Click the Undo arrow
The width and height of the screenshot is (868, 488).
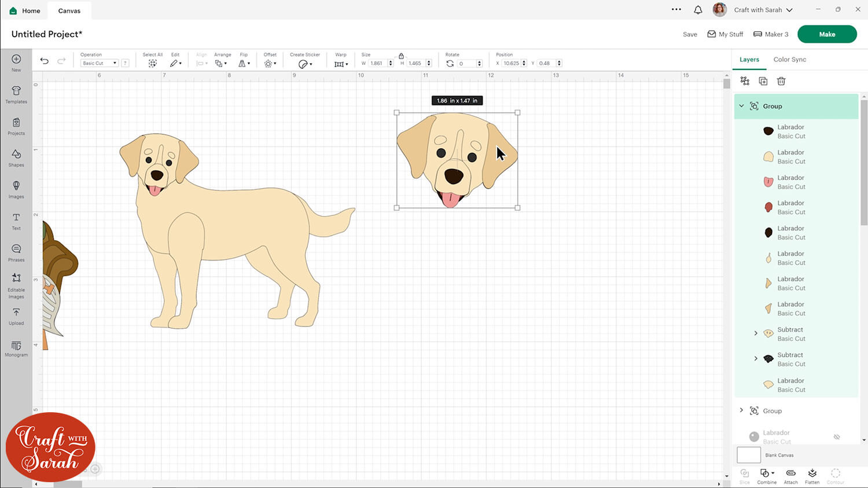pyautogui.click(x=45, y=61)
